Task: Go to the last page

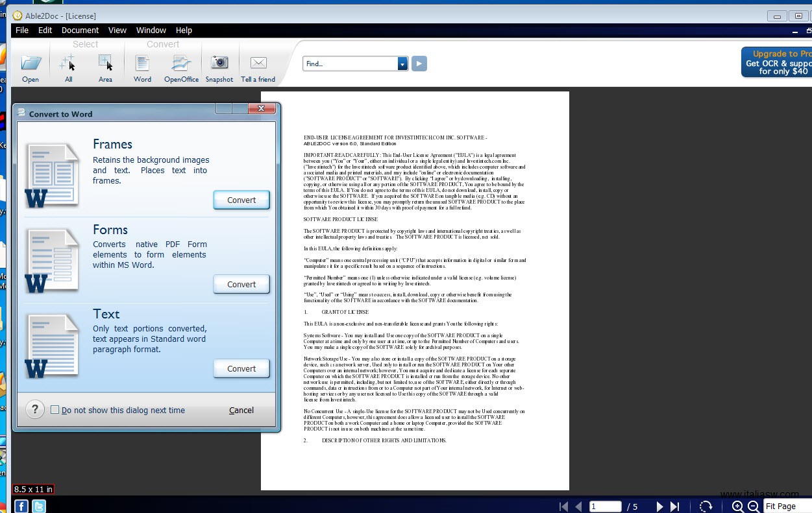Action: pyautogui.click(x=674, y=507)
